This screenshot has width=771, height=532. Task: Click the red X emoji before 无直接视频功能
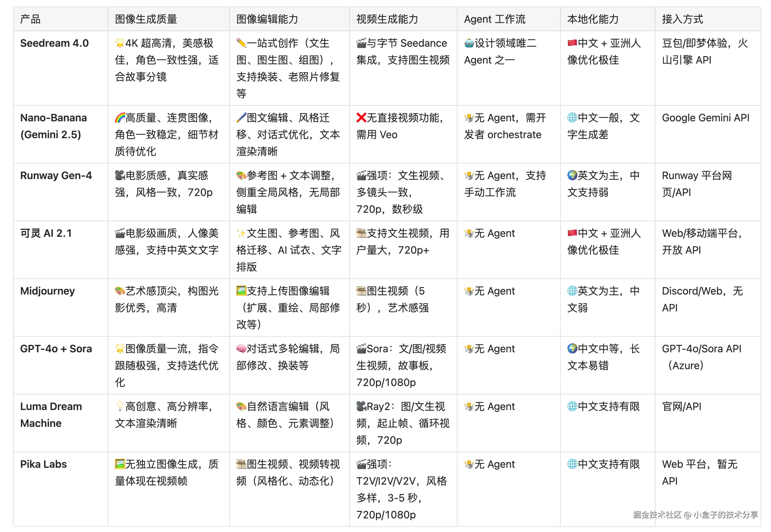[x=361, y=118]
